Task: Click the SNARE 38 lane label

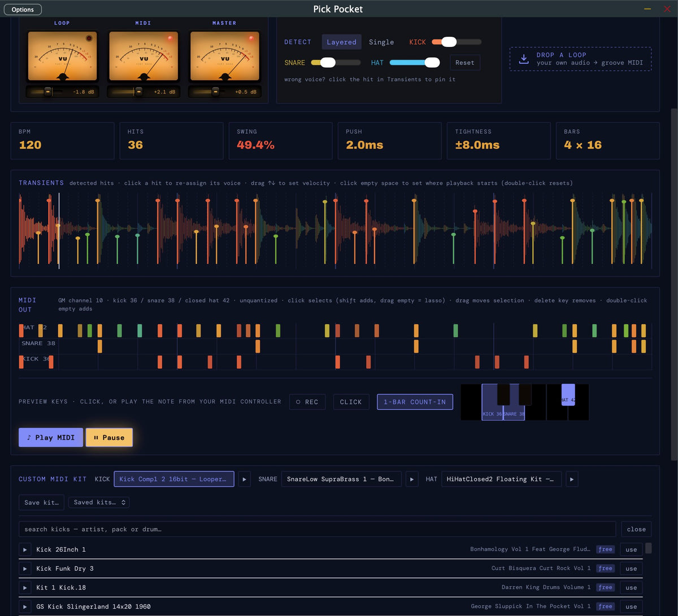Action: [x=38, y=343]
